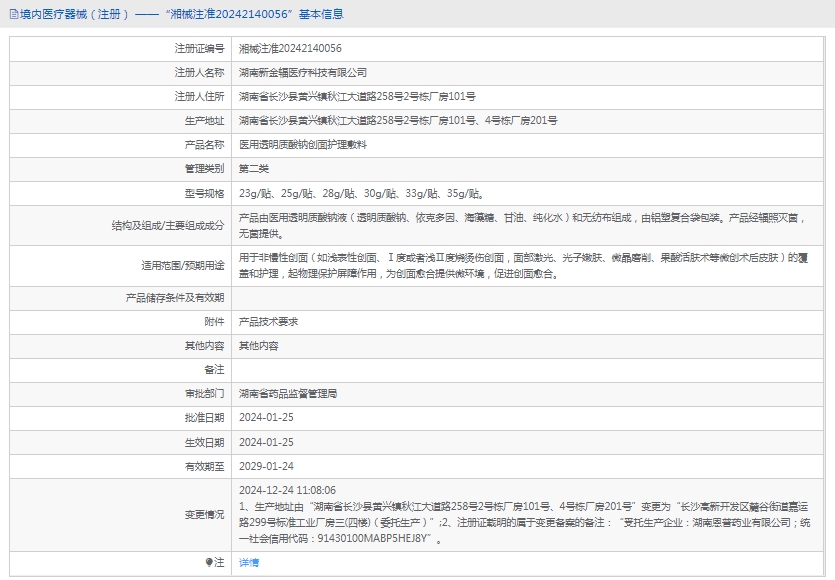835x580 pixels.
Task: Click the 批准日期 value 2024-01-25
Action: [266, 418]
